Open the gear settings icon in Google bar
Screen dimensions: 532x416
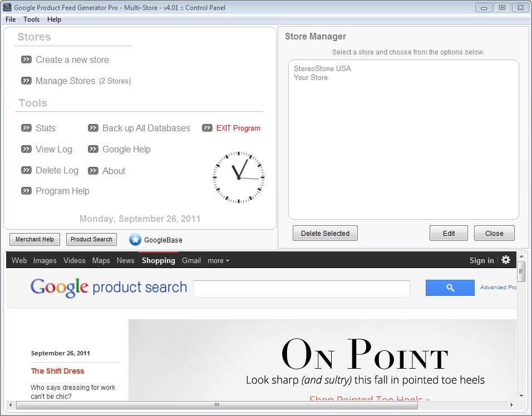coord(505,260)
